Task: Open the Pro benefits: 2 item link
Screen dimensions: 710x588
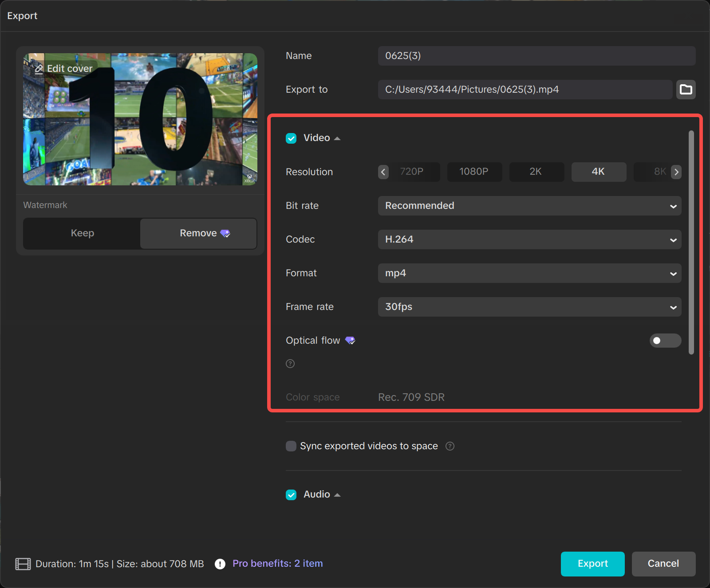Action: [277, 563]
